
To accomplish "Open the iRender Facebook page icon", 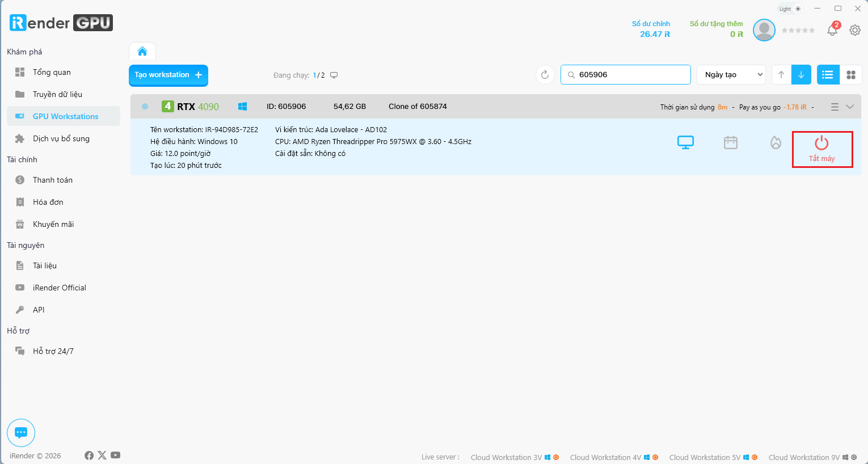I will click(x=89, y=455).
